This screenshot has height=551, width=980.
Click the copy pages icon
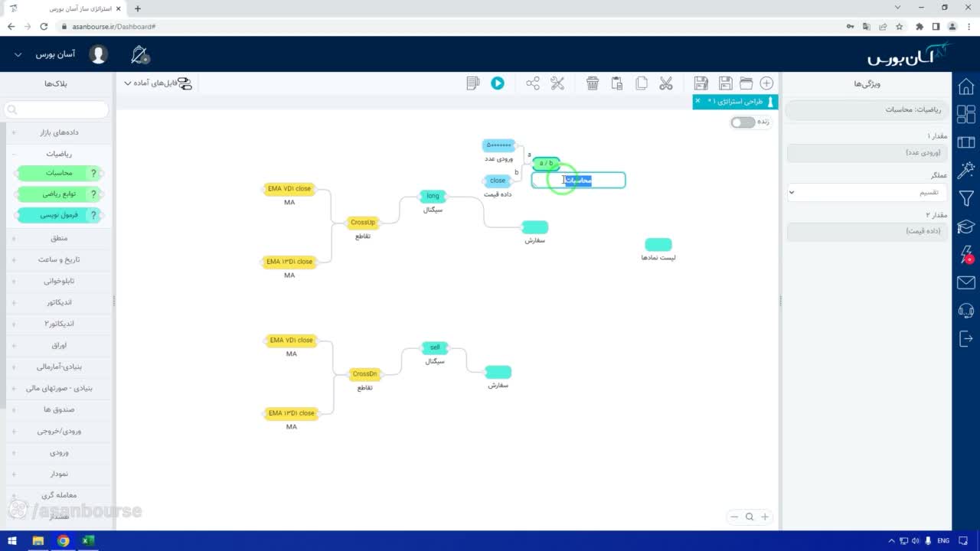[x=642, y=83]
